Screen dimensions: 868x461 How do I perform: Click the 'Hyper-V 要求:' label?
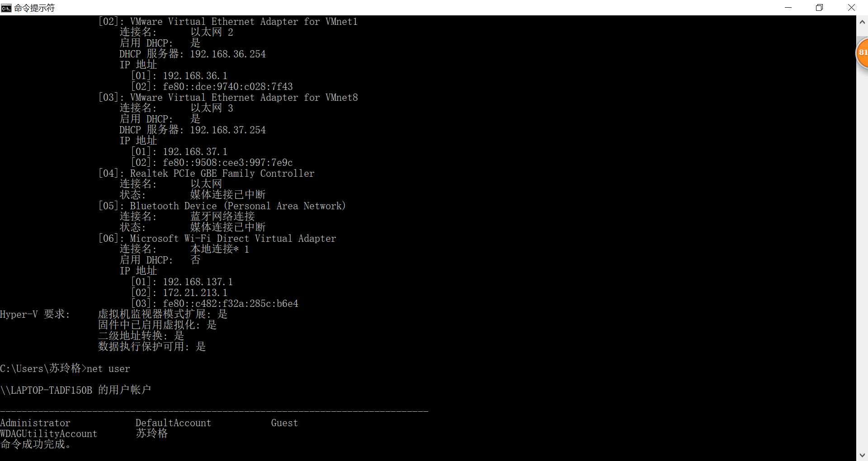coord(35,314)
